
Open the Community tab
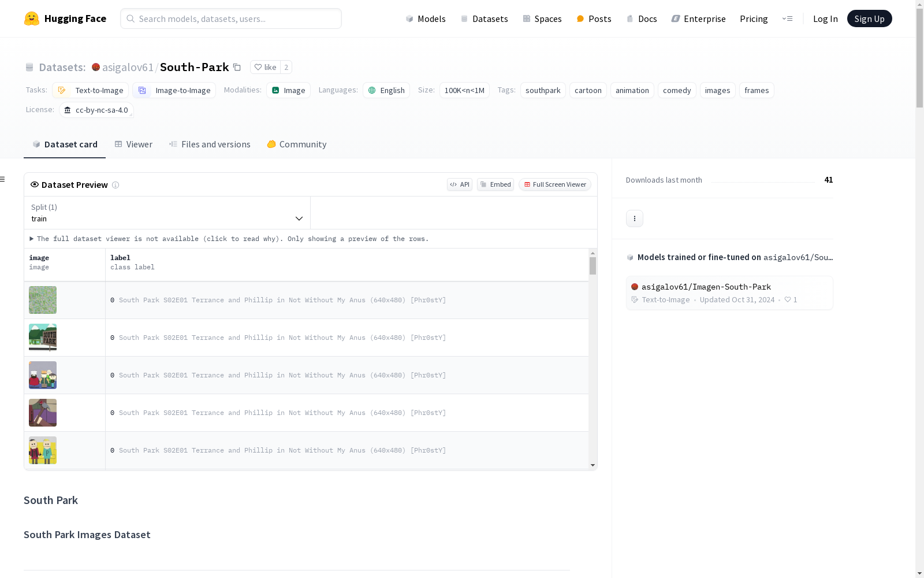[297, 144]
